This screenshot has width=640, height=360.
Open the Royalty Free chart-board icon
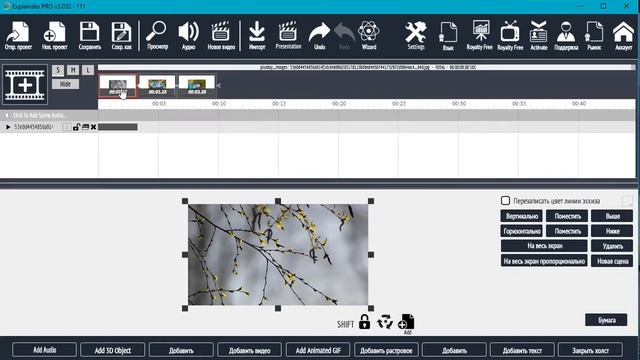[480, 36]
